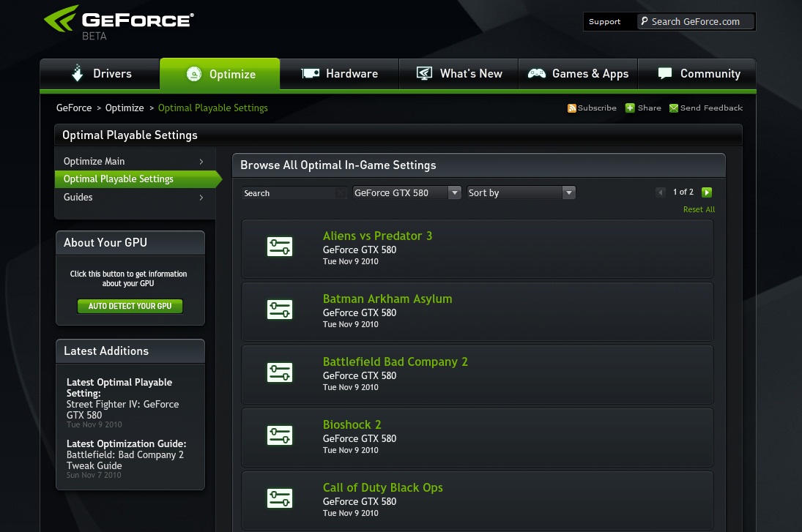This screenshot has height=532, width=802.
Task: Open Bioshock 2 settings
Action: pos(352,424)
